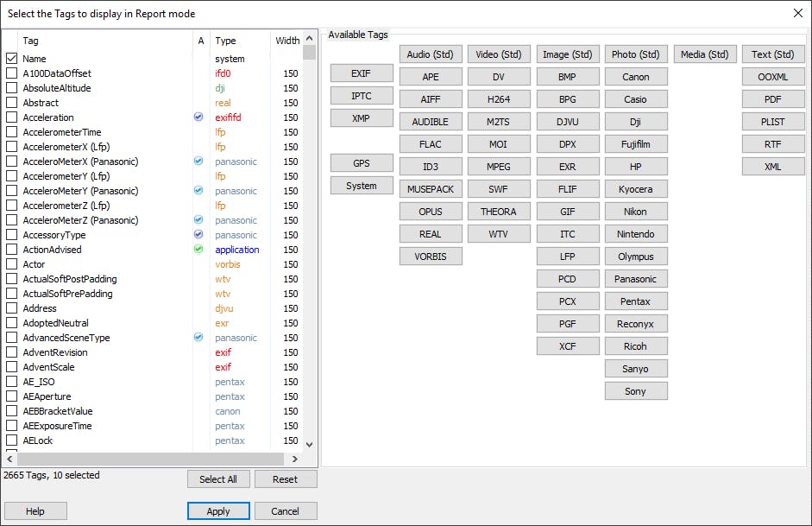Viewport: 812px width, 526px height.
Task: Click the blue badge beside the Acceleration tag
Action: (x=199, y=117)
